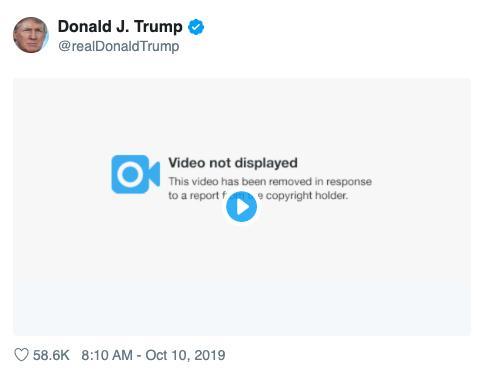This screenshot has height=374, width=485.
Task: Click the blue video camera icon
Action: coord(135,174)
